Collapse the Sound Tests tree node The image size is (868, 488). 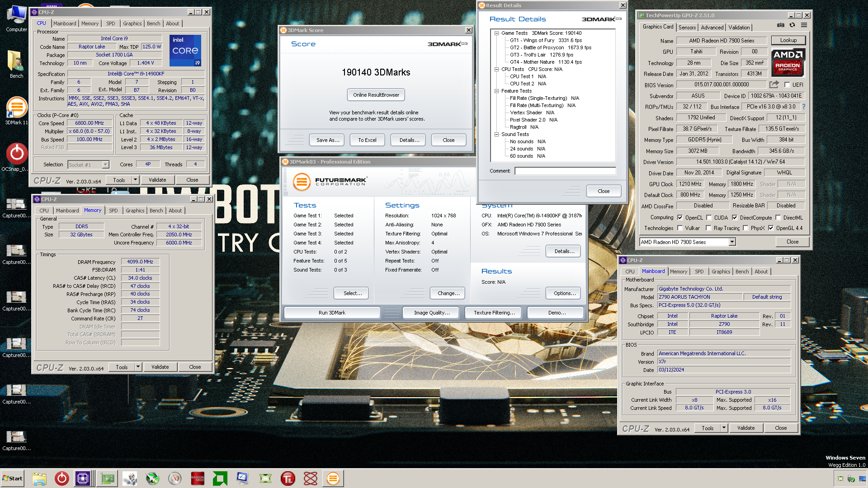496,134
